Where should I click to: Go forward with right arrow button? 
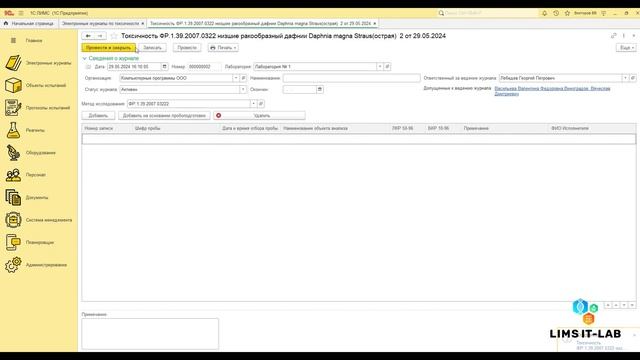click(100, 36)
